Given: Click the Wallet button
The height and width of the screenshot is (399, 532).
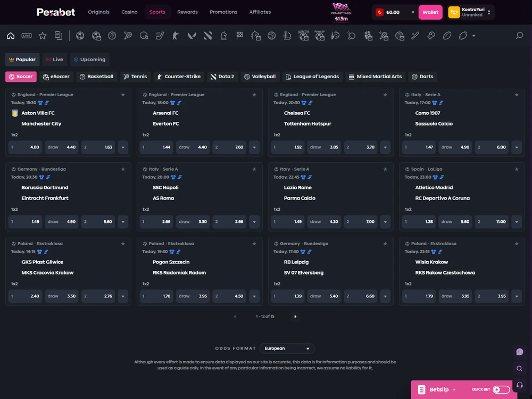Looking at the screenshot, I should pyautogui.click(x=430, y=12).
